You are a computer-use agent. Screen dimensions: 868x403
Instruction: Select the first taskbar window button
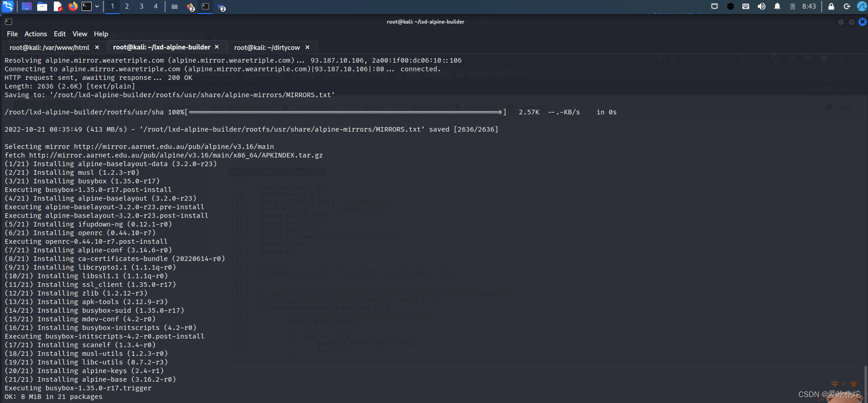coord(175,6)
